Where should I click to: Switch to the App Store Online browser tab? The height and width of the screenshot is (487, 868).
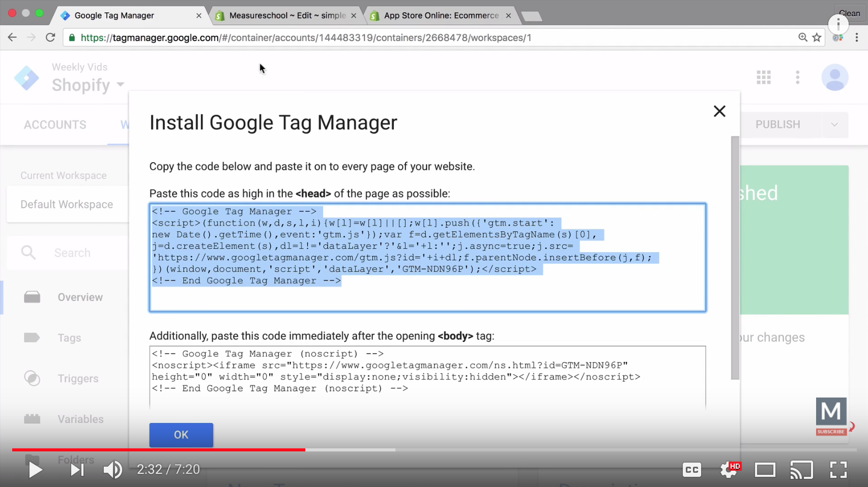point(441,16)
